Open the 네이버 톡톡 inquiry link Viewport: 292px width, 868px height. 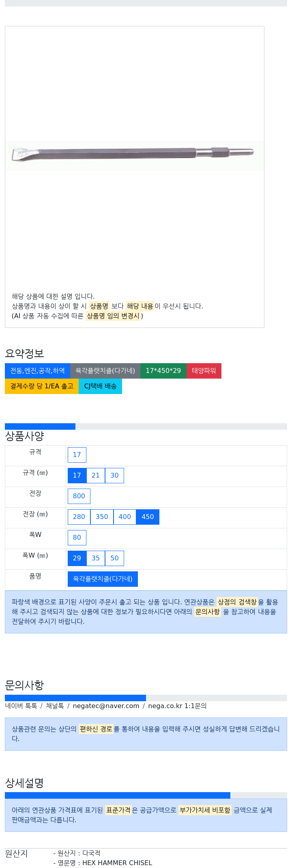coord(21,706)
